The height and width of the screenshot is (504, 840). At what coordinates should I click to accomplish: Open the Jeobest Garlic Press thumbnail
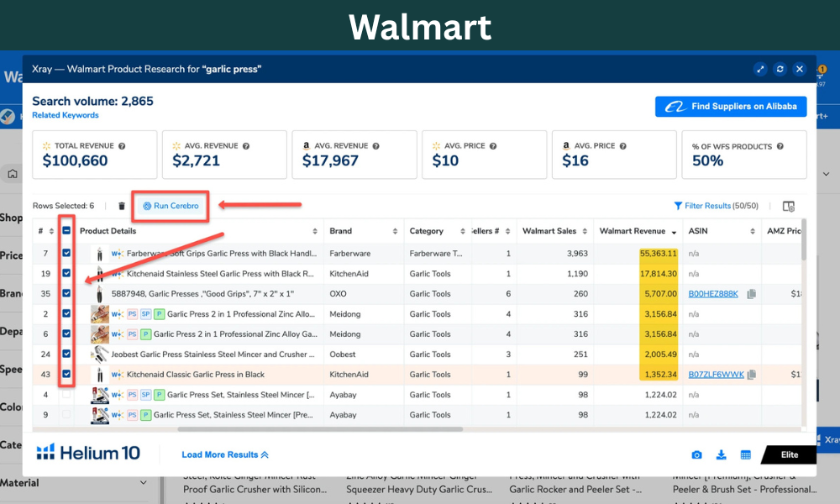pyautogui.click(x=100, y=354)
